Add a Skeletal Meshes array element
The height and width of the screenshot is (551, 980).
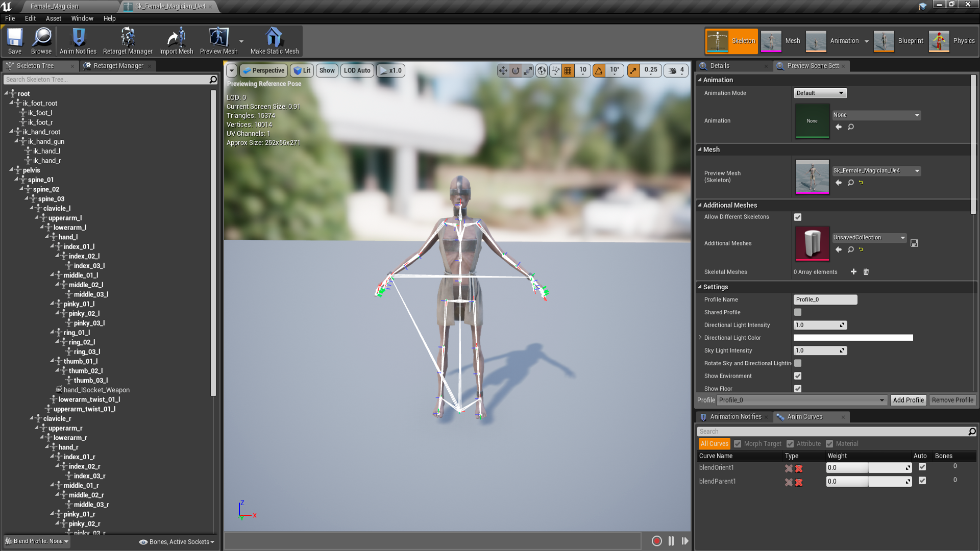(x=853, y=272)
